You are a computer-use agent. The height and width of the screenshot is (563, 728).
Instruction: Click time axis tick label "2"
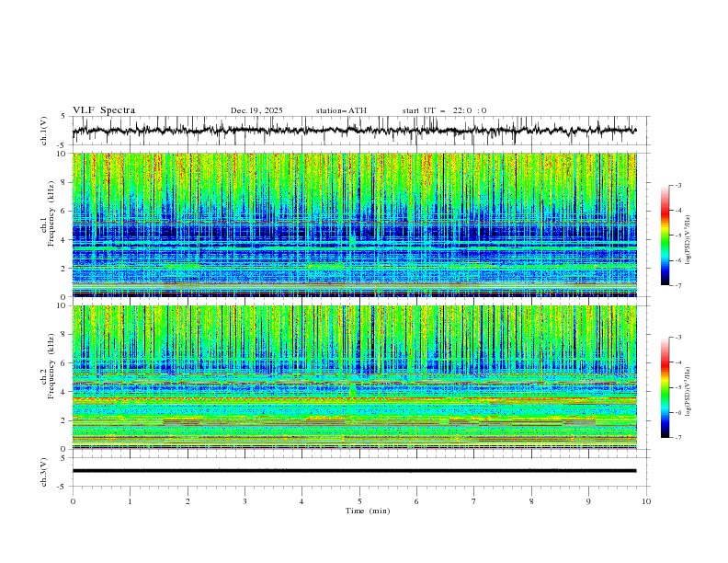[x=188, y=501]
